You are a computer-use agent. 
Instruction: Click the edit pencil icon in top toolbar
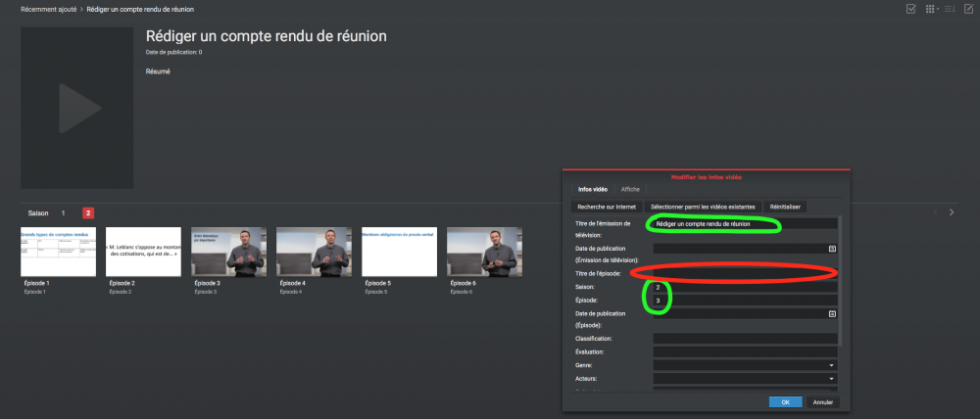pos(969,9)
